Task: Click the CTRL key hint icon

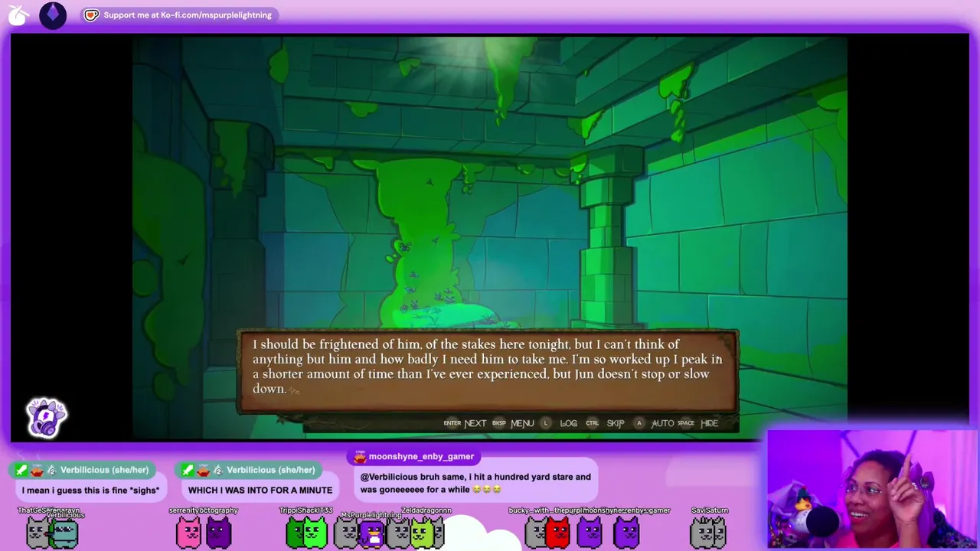Action: pos(593,423)
